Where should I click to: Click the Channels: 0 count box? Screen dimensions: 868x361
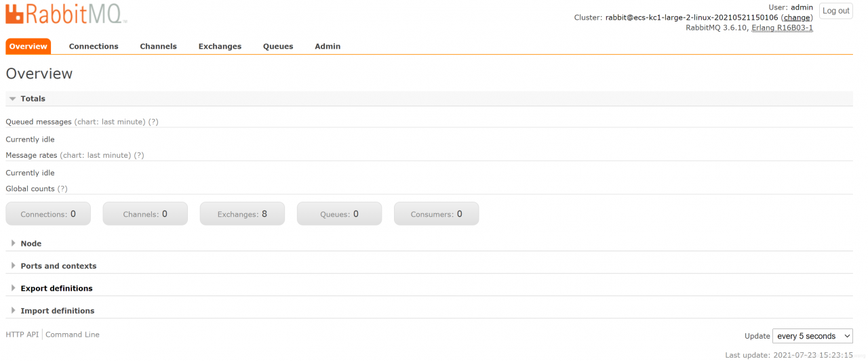click(x=145, y=213)
